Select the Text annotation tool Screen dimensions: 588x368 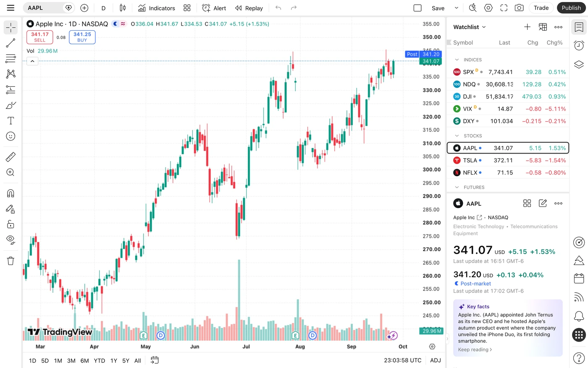coord(10,121)
